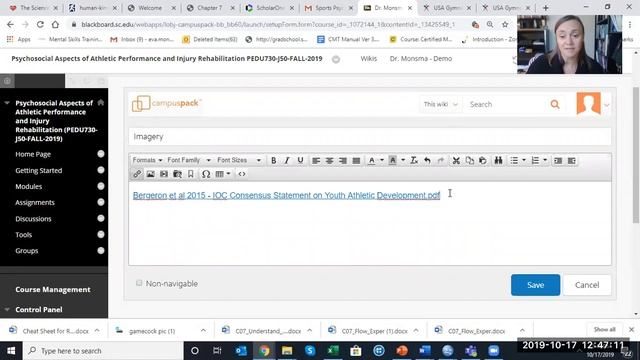Open the table insert dropdown

[223, 174]
